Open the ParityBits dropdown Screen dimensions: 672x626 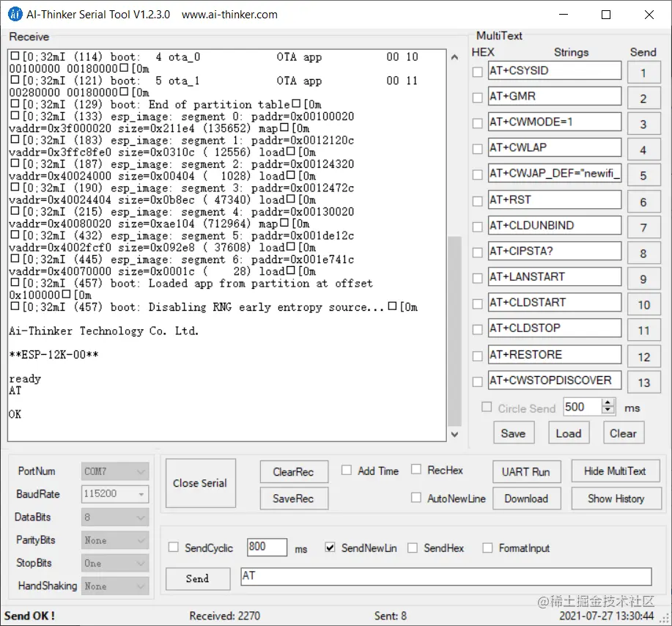tap(115, 540)
